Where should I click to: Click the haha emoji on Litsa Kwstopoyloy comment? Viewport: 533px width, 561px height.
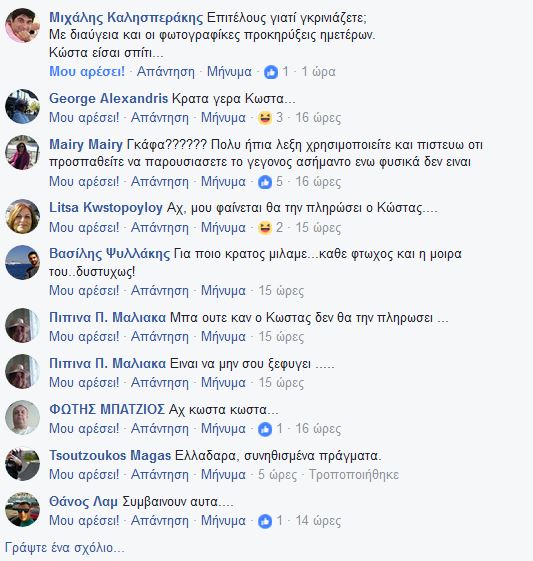point(265,228)
